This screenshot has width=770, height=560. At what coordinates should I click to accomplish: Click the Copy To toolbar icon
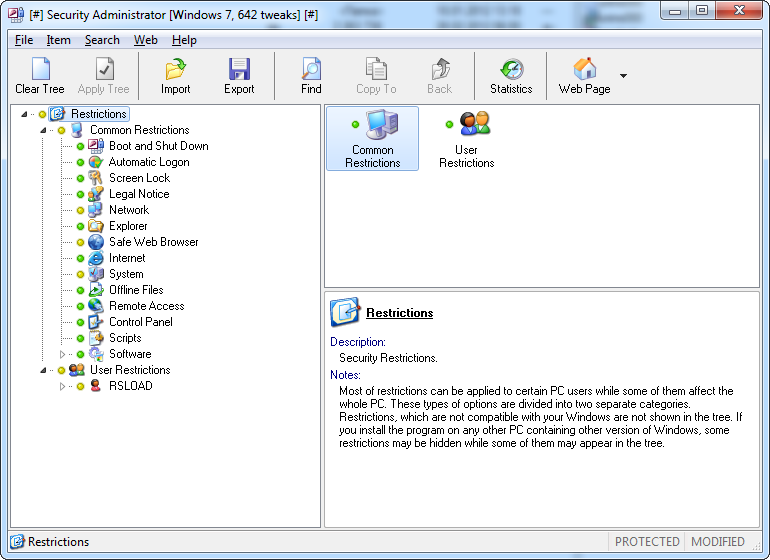(x=376, y=68)
